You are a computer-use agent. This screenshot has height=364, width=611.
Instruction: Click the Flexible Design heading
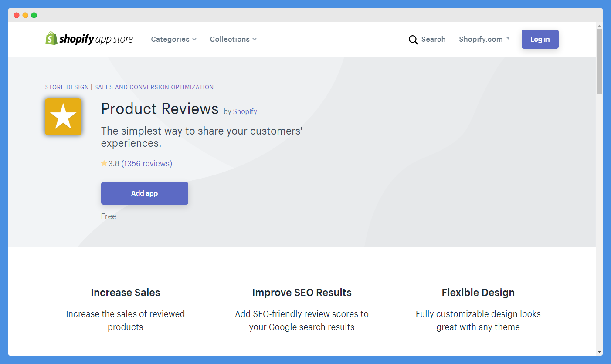478,293
